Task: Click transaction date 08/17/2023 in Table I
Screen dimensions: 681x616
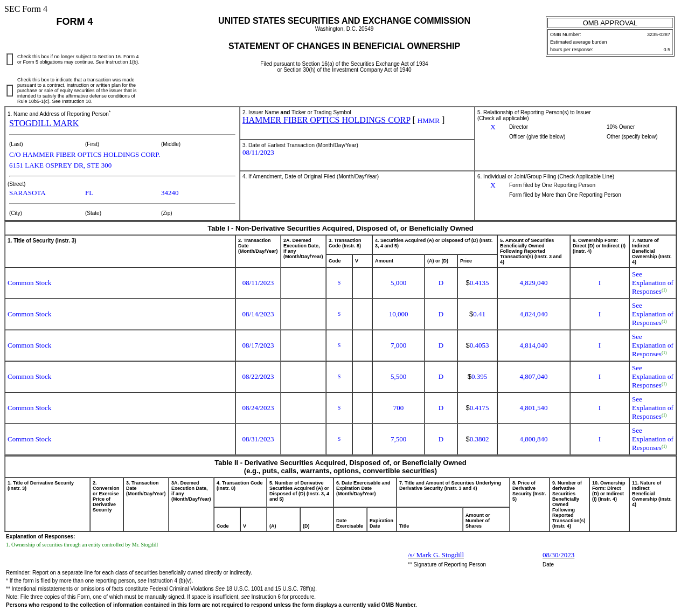Action: click(258, 345)
